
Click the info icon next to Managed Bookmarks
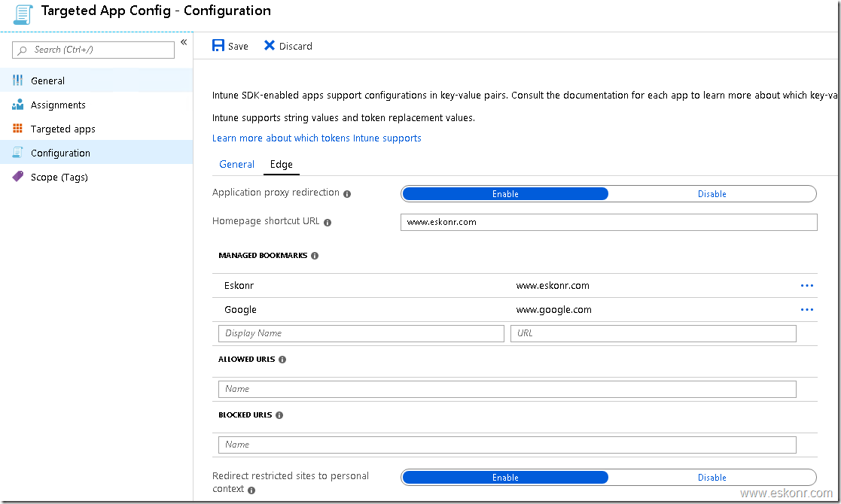(315, 255)
